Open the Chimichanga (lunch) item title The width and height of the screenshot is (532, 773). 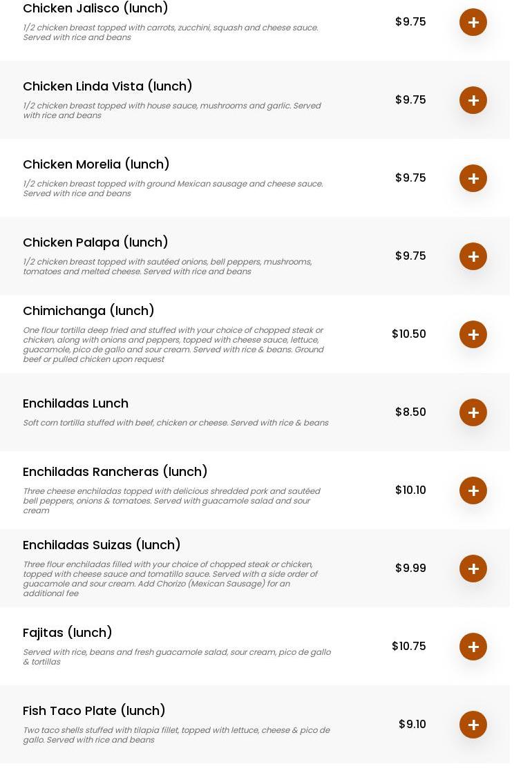coord(88,311)
